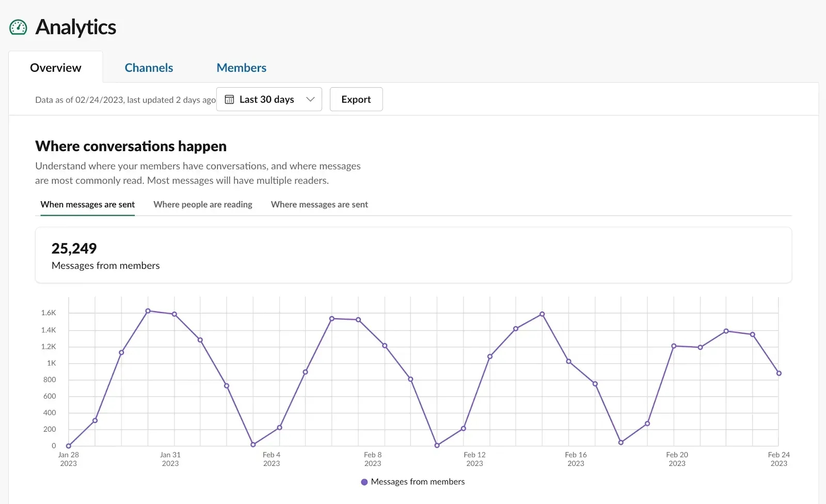Screen dimensions: 826x504
Task: Click the calendar icon in date range selector
Action: point(229,100)
